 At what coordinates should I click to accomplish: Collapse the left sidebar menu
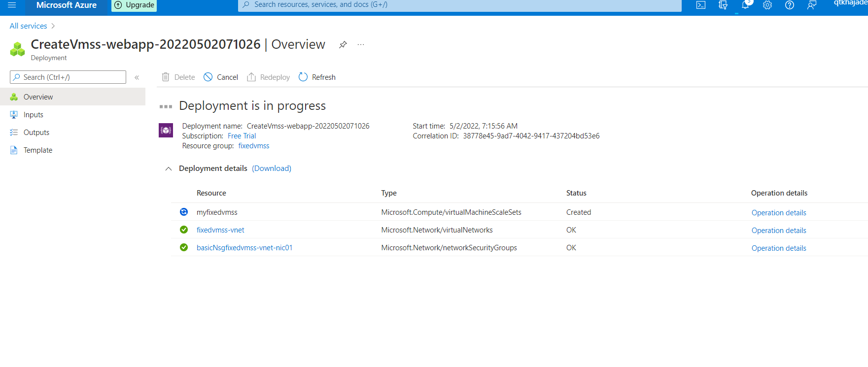click(x=137, y=77)
